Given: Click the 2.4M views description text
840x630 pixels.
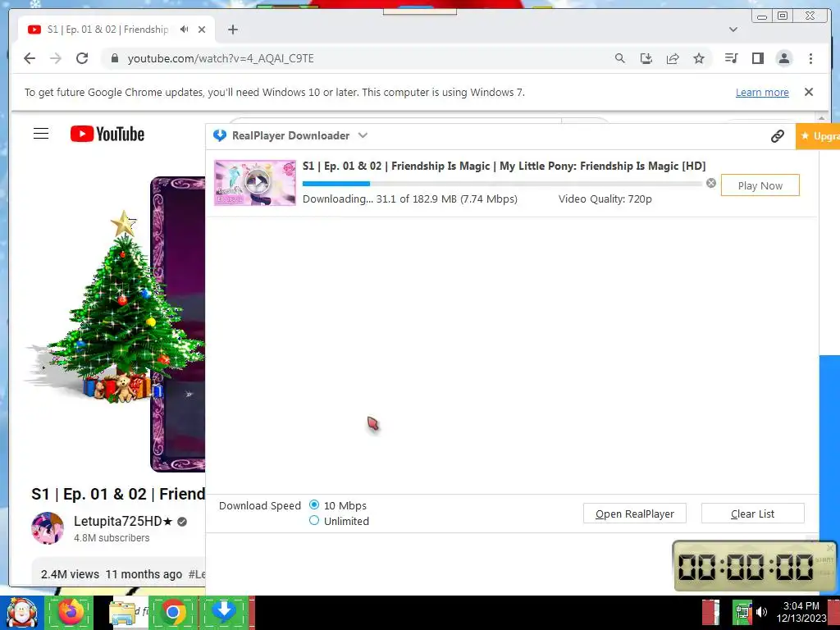Looking at the screenshot, I should 70,574.
